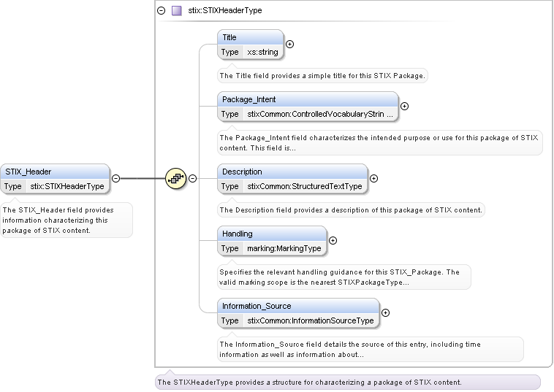Select the Description element box

click(292, 172)
